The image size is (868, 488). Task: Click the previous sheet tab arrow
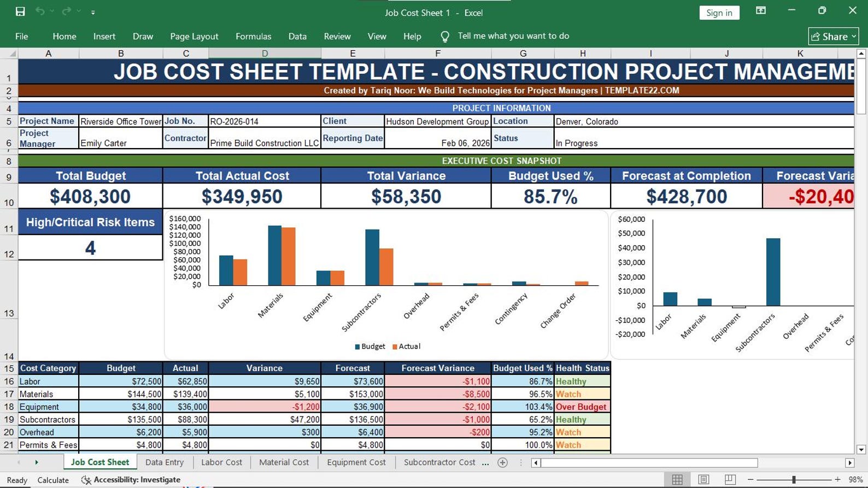pos(19,462)
